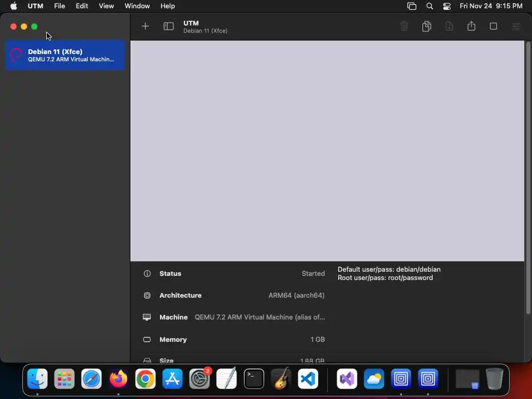Click the details pane vertical scrollbar
Screen dimensions: 532x399
click(x=528, y=179)
